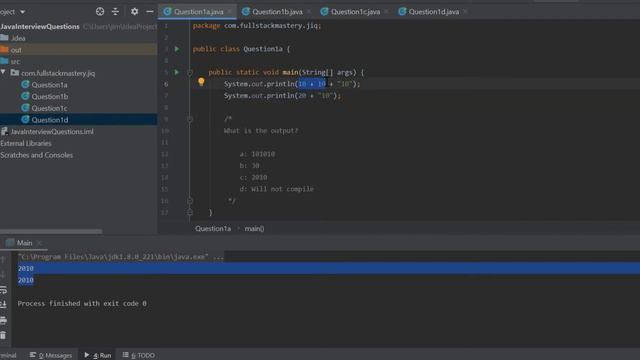640x360 pixels.
Task: Open the 6: TODO tool window
Action: point(139,355)
